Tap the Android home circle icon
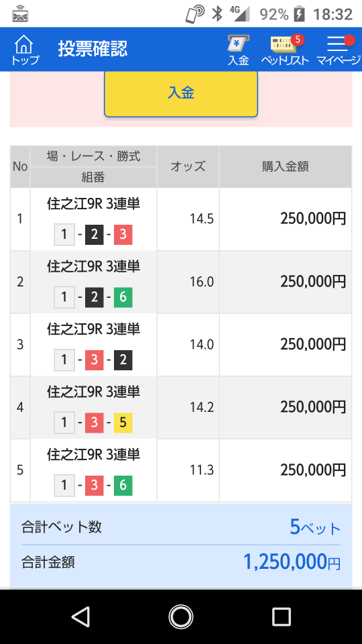The height and width of the screenshot is (644, 362). (181, 616)
